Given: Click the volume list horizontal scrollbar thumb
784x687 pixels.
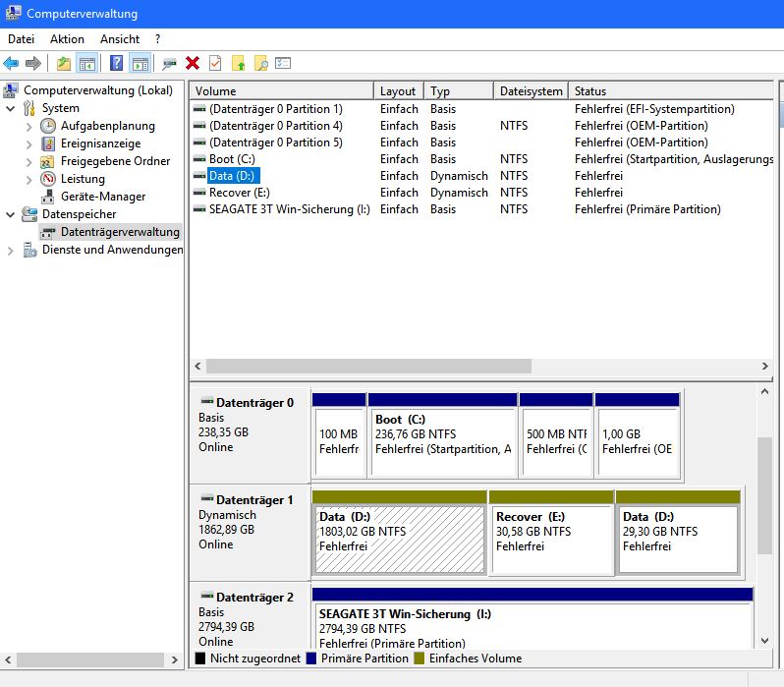Looking at the screenshot, I should 368,367.
